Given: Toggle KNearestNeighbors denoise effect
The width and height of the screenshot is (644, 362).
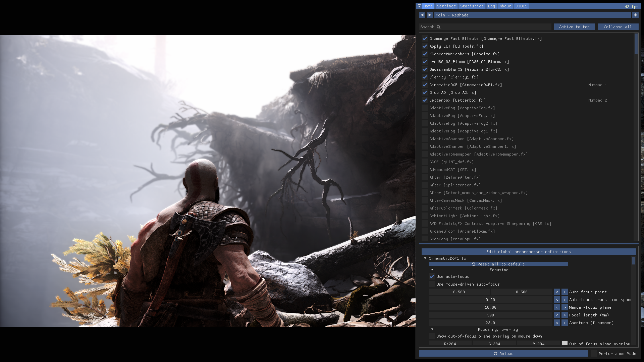Looking at the screenshot, I should [x=425, y=54].
